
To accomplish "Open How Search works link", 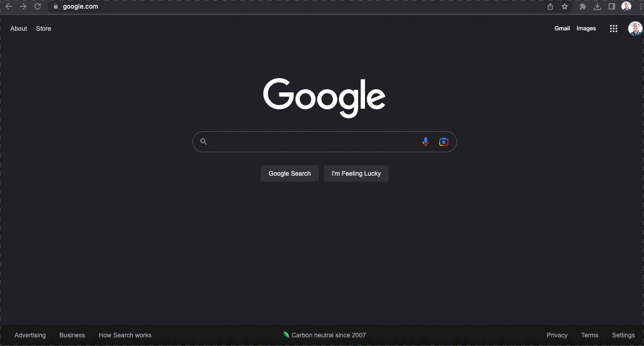I will (125, 335).
